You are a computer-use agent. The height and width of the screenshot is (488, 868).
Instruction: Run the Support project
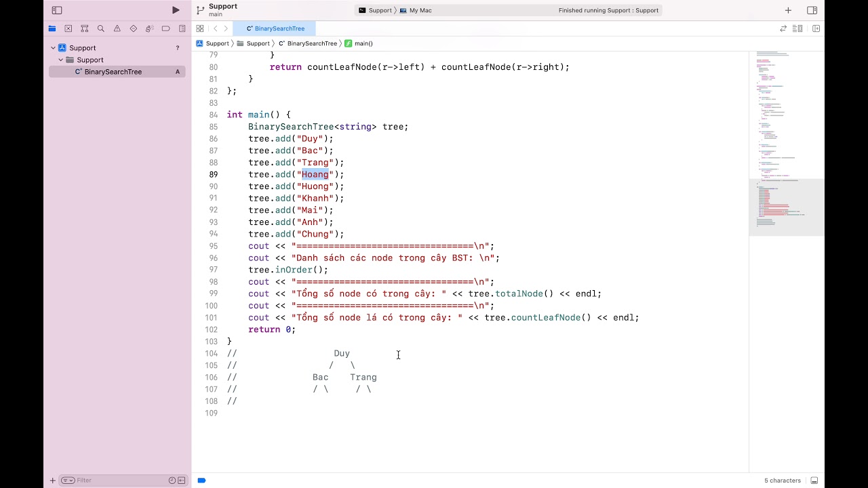176,10
